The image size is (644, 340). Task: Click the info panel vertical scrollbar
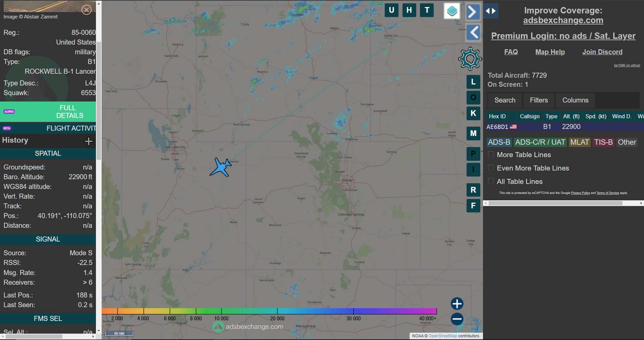[99, 100]
